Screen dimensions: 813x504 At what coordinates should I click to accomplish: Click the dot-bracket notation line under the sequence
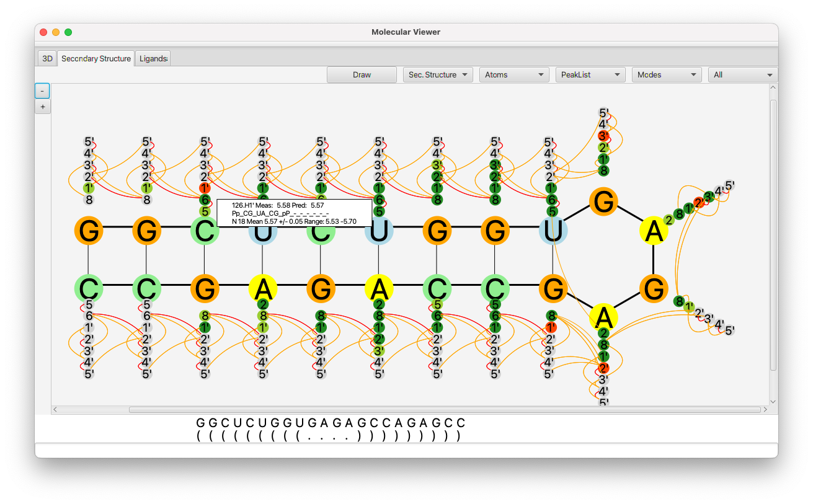point(329,436)
